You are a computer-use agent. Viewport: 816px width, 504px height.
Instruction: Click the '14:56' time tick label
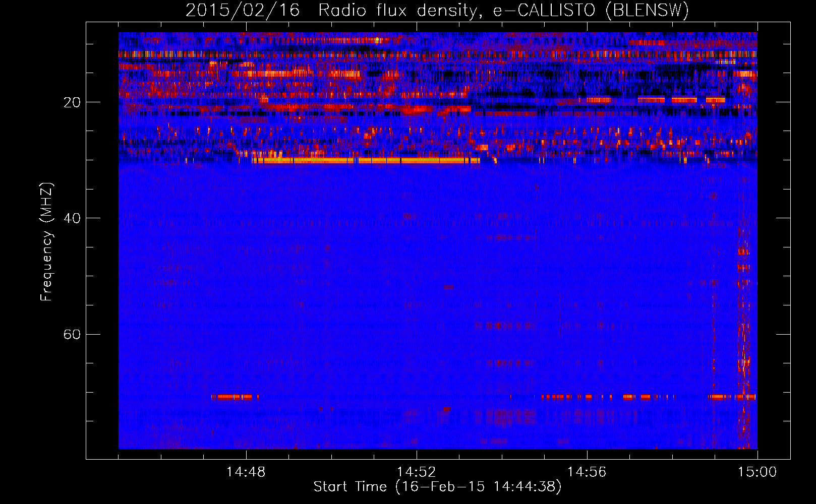click(587, 472)
